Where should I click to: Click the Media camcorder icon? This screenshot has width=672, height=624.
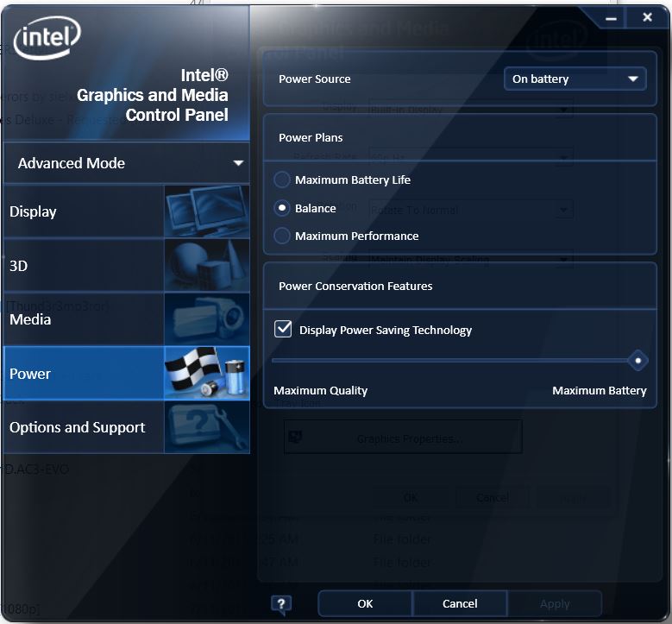(x=207, y=319)
